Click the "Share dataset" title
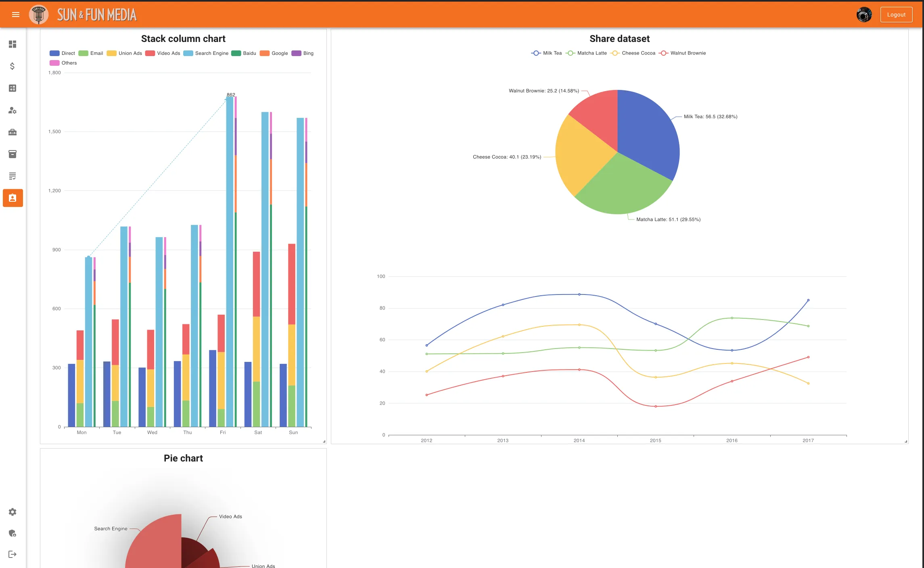Image resolution: width=924 pixels, height=568 pixels. pyautogui.click(x=620, y=39)
